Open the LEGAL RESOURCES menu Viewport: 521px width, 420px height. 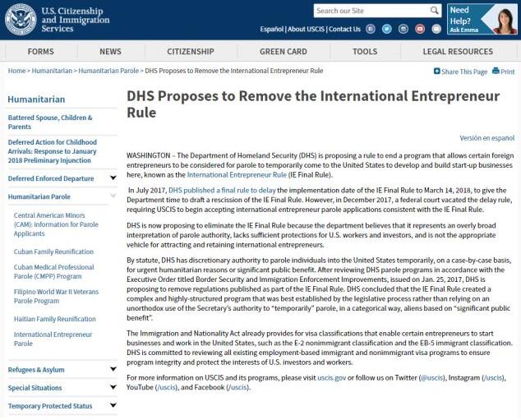(x=458, y=52)
